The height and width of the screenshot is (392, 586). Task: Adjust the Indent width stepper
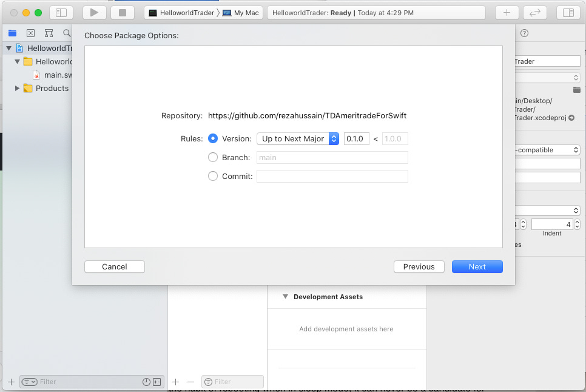[x=577, y=224]
